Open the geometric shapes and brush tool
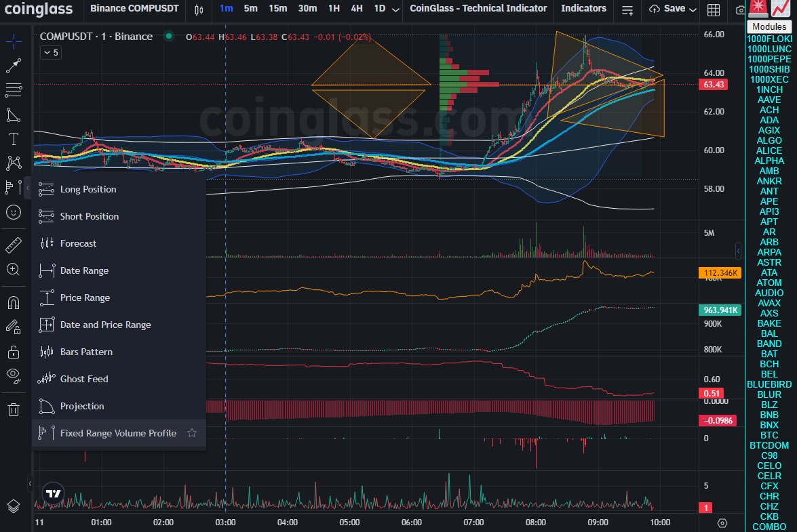Screen dimensions: 797x532 (14, 115)
